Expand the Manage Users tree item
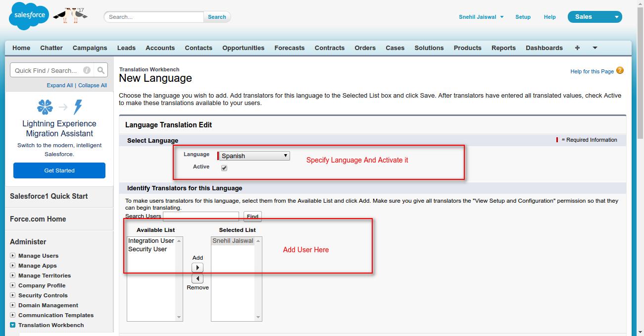 [x=13, y=256]
